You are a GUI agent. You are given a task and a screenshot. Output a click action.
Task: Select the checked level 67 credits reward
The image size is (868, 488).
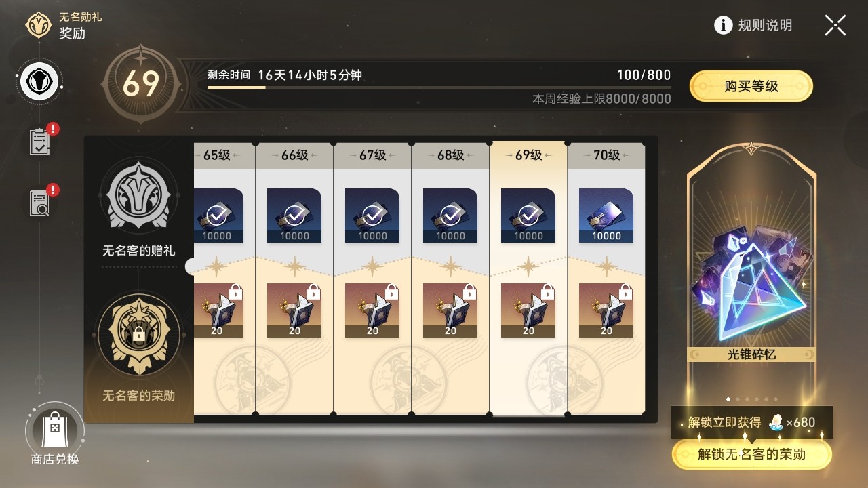point(372,216)
